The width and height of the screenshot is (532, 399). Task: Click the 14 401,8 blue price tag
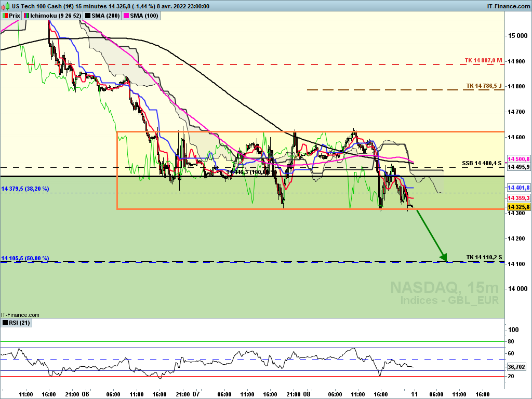(518, 188)
